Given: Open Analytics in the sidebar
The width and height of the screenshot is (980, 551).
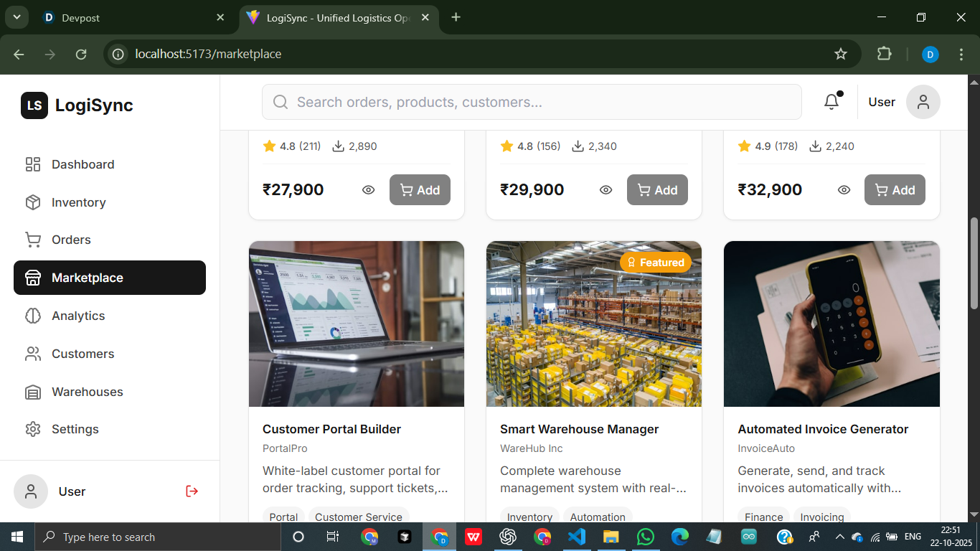Looking at the screenshot, I should tap(110, 316).
